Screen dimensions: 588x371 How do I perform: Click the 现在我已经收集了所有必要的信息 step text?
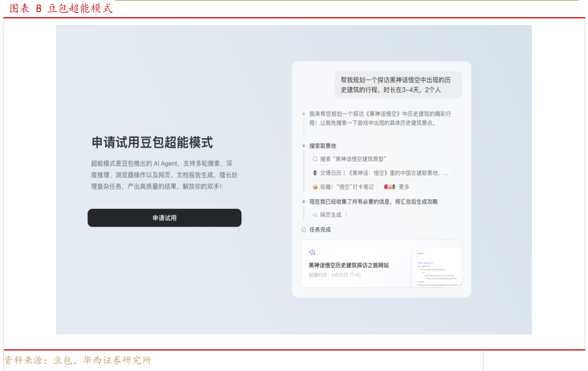point(373,202)
